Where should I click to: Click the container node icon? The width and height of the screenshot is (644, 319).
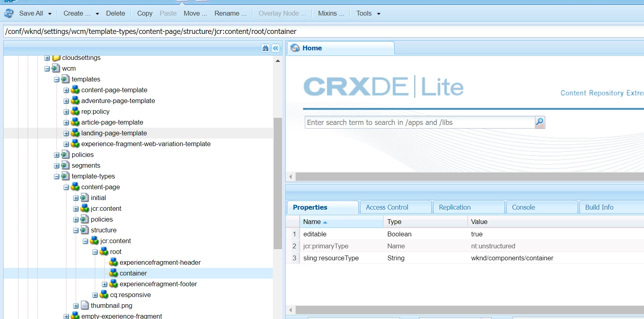coord(113,273)
